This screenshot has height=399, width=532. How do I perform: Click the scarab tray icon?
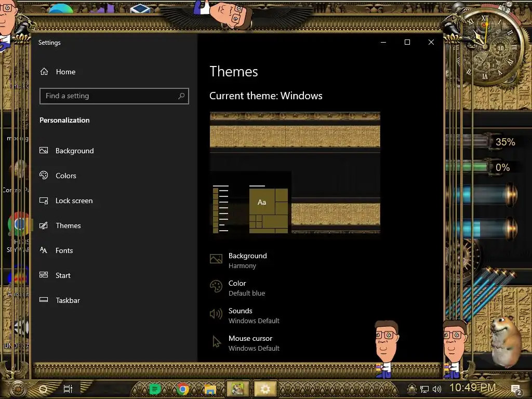point(411,389)
